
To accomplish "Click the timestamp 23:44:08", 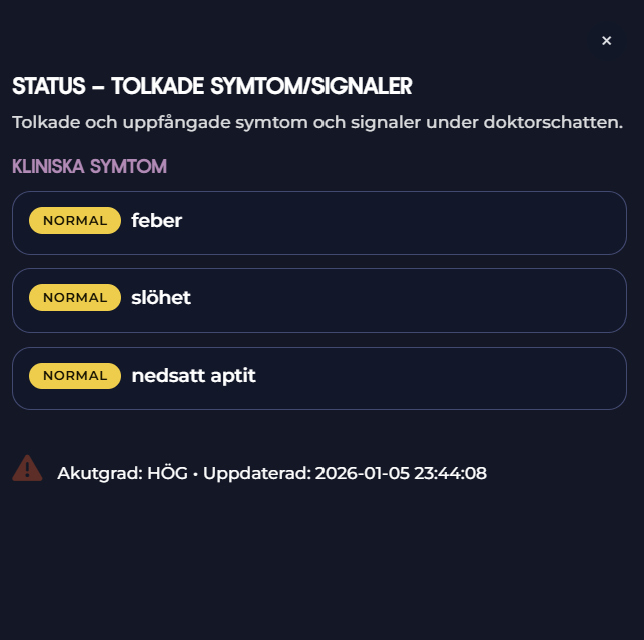I will coord(451,473).
